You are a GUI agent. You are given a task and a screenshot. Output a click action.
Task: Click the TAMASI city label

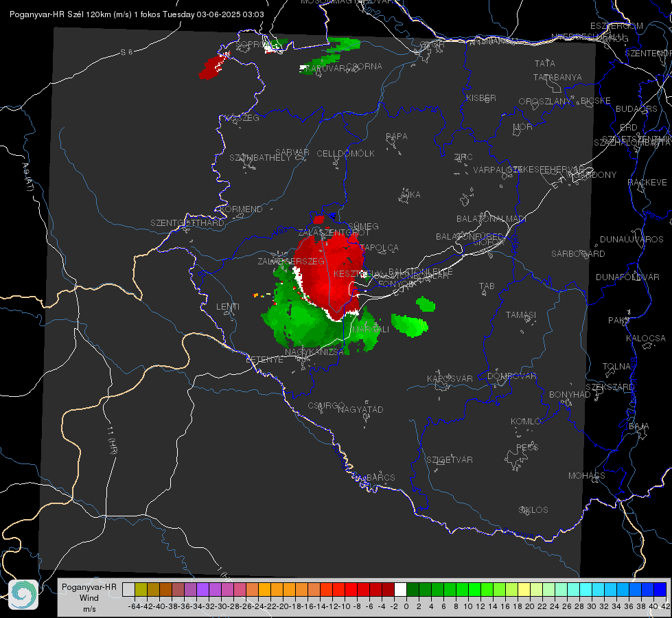pos(521,314)
